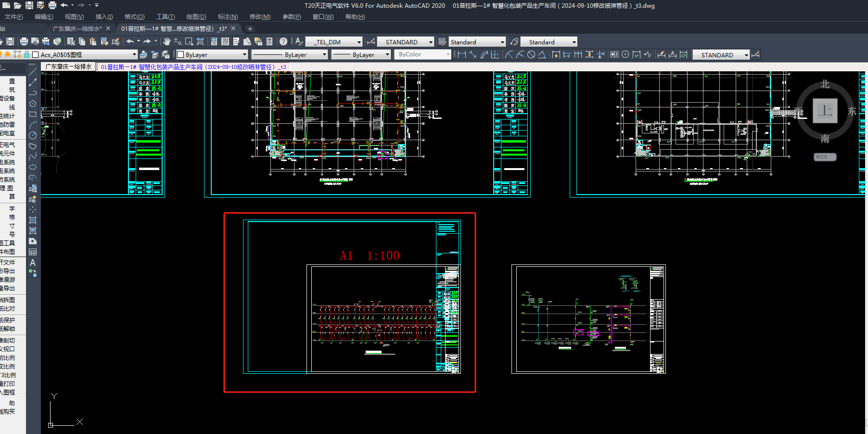Click 东 east on view cube compass

point(852,111)
